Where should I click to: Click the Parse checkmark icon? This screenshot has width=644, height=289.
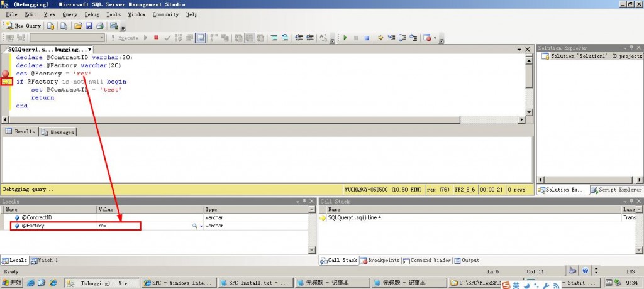pyautogui.click(x=167, y=38)
